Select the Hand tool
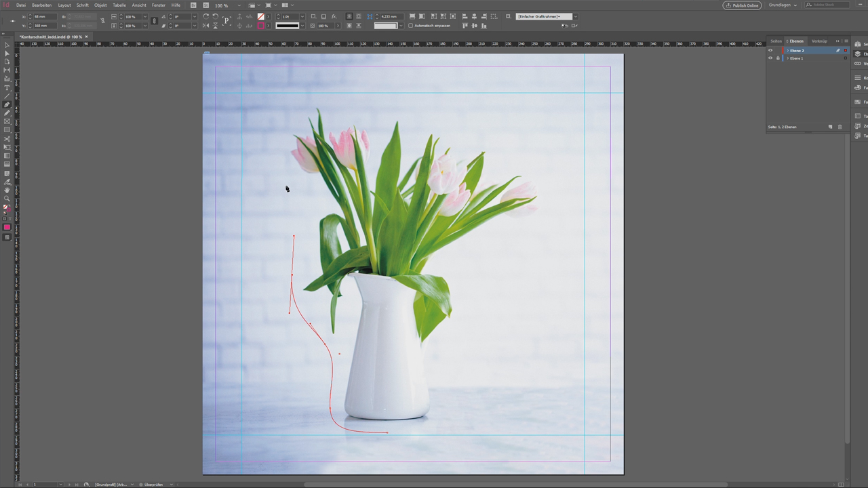Viewport: 868px width, 488px height. [x=7, y=190]
